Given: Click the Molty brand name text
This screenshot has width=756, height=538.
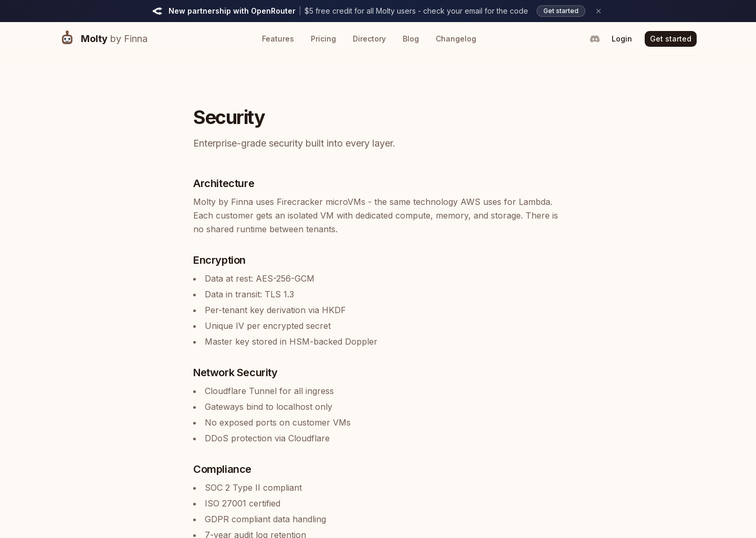Looking at the screenshot, I should click(94, 38).
